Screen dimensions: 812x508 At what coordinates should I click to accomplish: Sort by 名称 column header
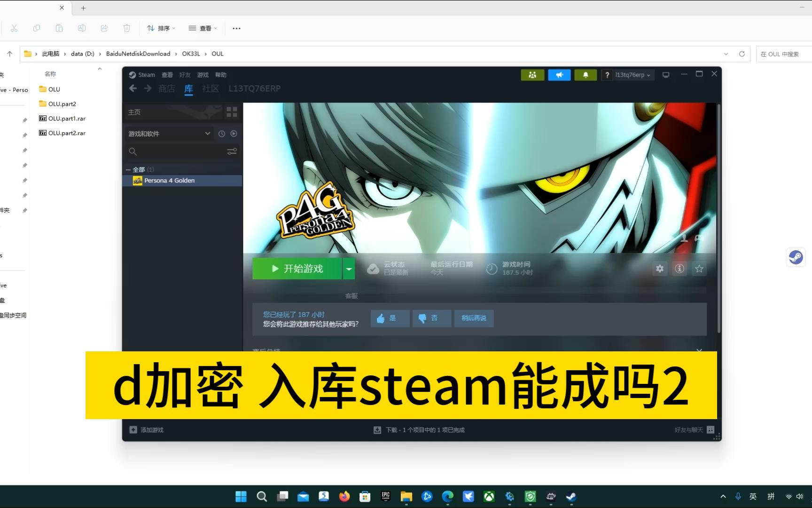50,74
